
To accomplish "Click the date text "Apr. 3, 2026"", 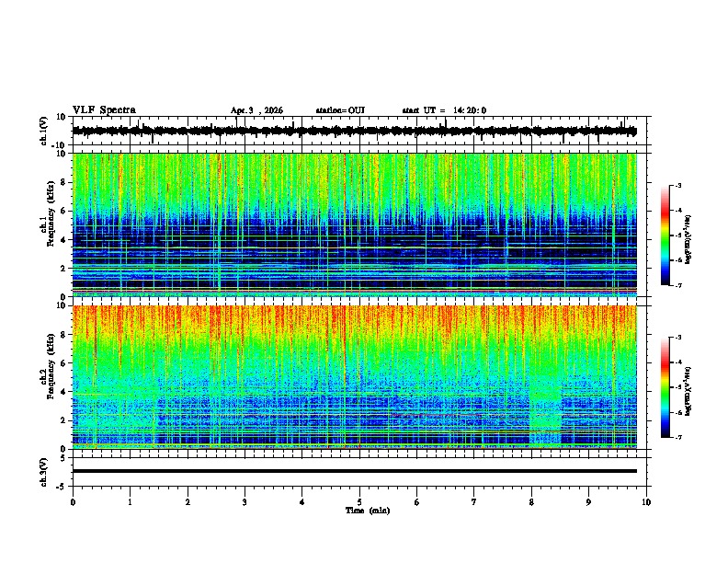I will point(256,110).
